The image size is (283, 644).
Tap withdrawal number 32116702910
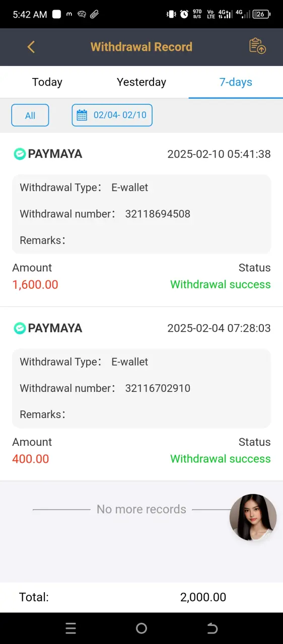pos(158,388)
